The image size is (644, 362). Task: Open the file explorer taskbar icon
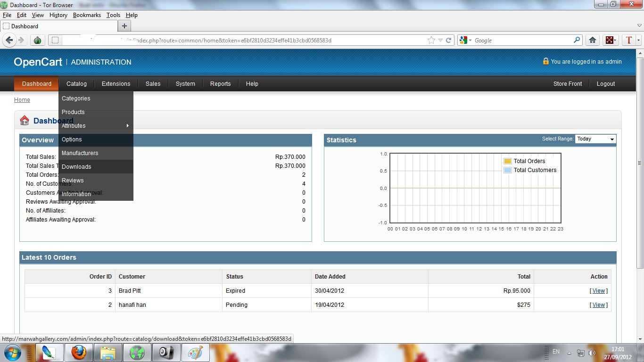108,353
